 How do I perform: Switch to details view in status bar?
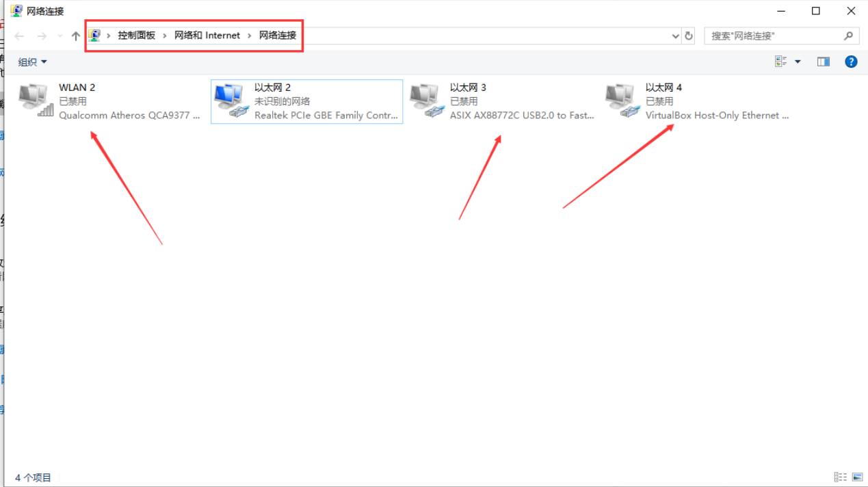click(x=840, y=477)
